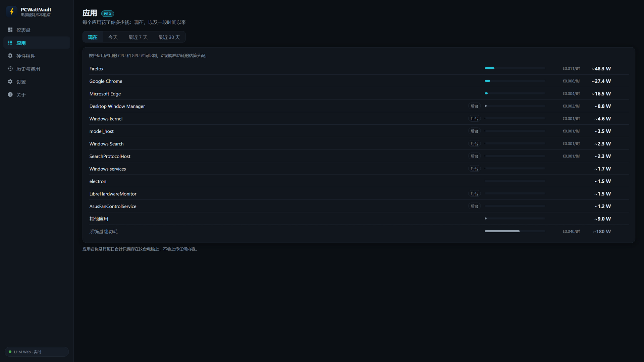This screenshot has height=362, width=644.
Task: Switch to the 今天 tab
Action: pos(113,37)
